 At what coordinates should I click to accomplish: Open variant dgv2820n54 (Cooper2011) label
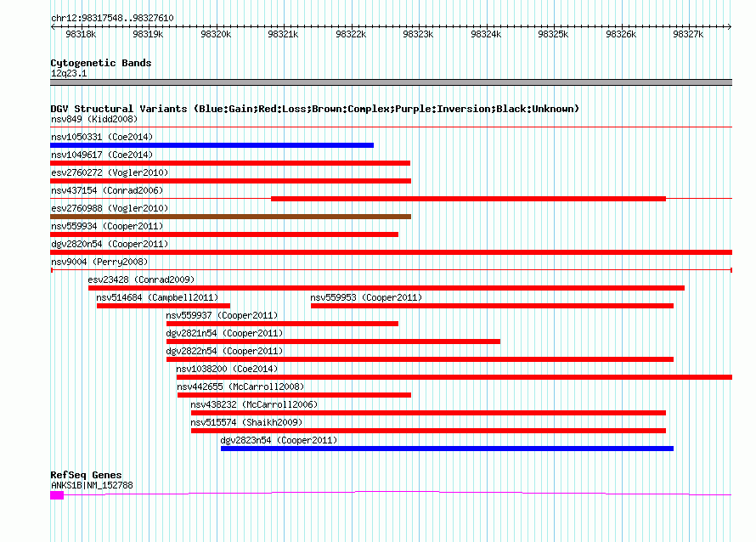110,244
